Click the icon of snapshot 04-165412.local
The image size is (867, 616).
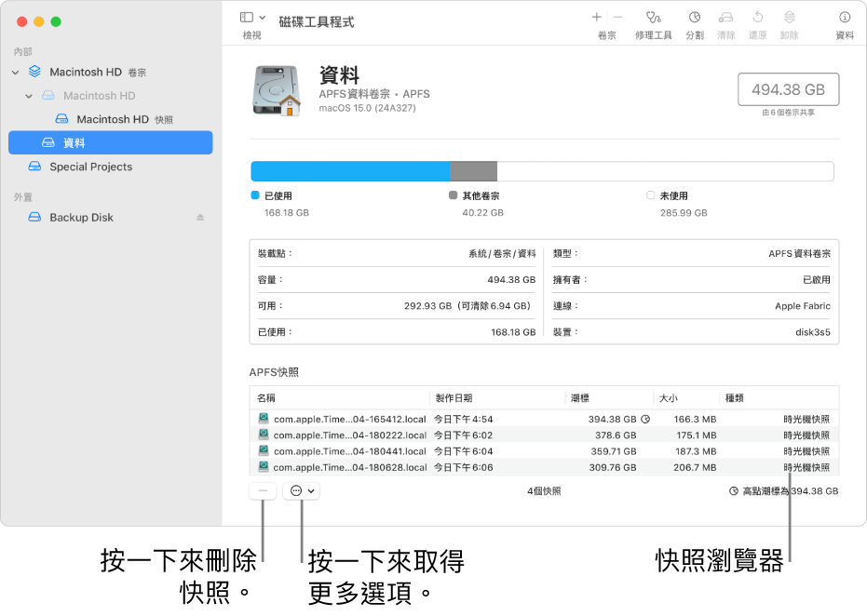(264, 418)
